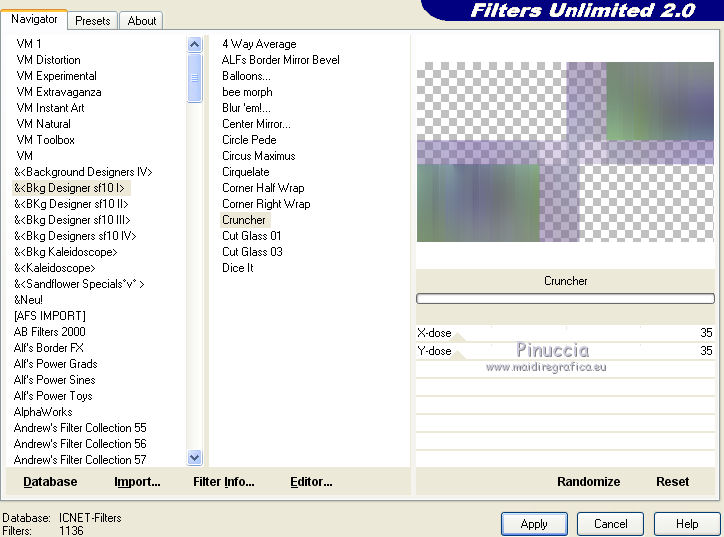Image resolution: width=724 pixels, height=537 pixels.
Task: Choose the Blur 'em!... filter
Action: 246,108
